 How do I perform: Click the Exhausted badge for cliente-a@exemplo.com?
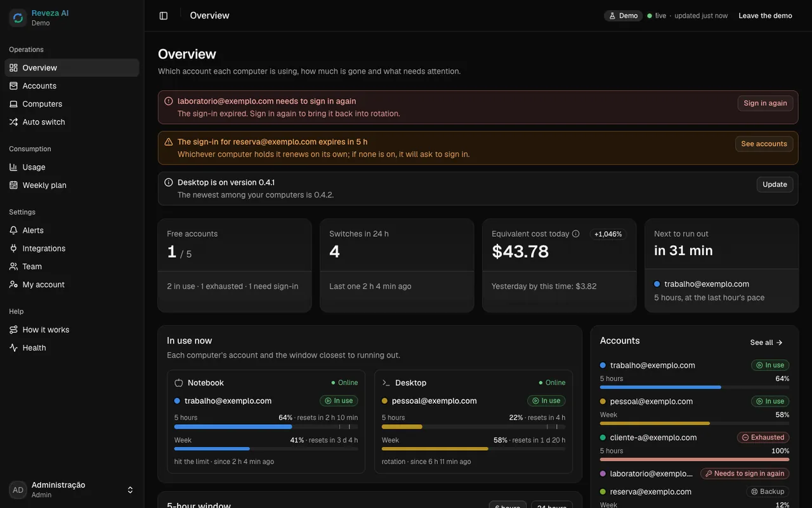point(763,438)
